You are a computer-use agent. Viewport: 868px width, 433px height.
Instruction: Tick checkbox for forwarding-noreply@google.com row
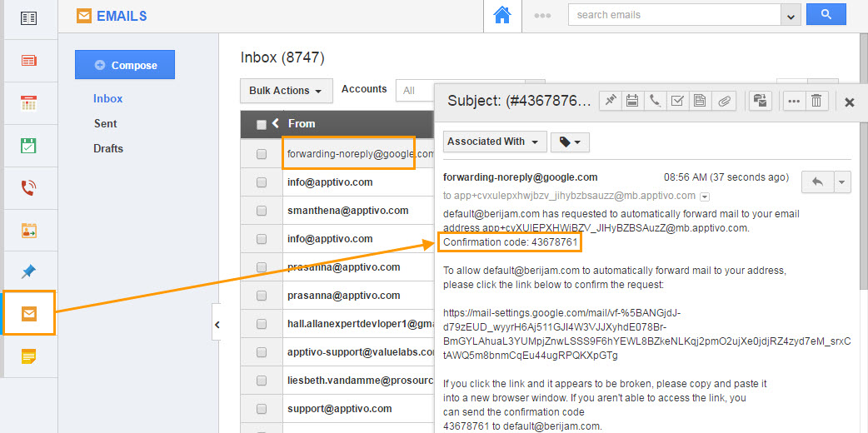(x=262, y=154)
